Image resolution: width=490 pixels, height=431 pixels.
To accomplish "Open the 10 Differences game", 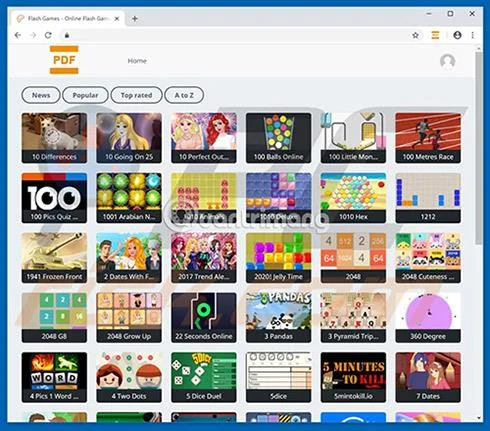I will point(54,138).
